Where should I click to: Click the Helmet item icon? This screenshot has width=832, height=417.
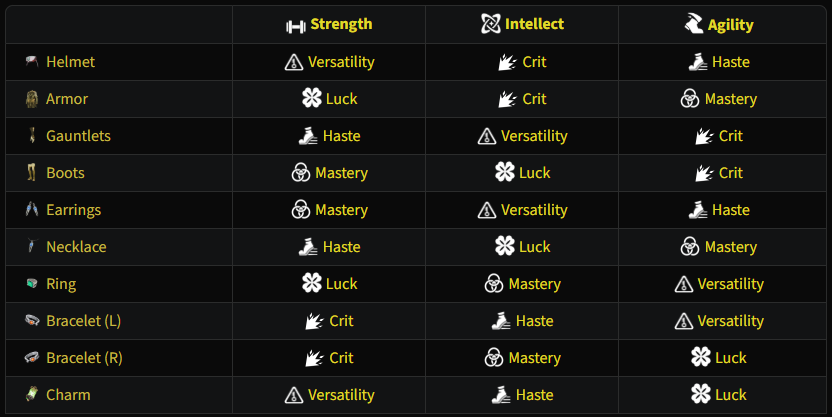(x=32, y=62)
